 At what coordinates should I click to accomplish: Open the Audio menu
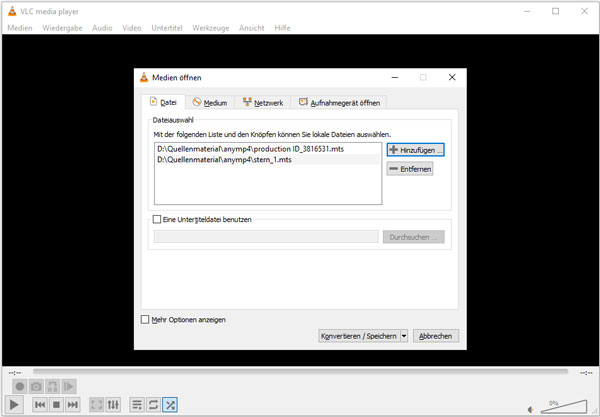point(102,28)
